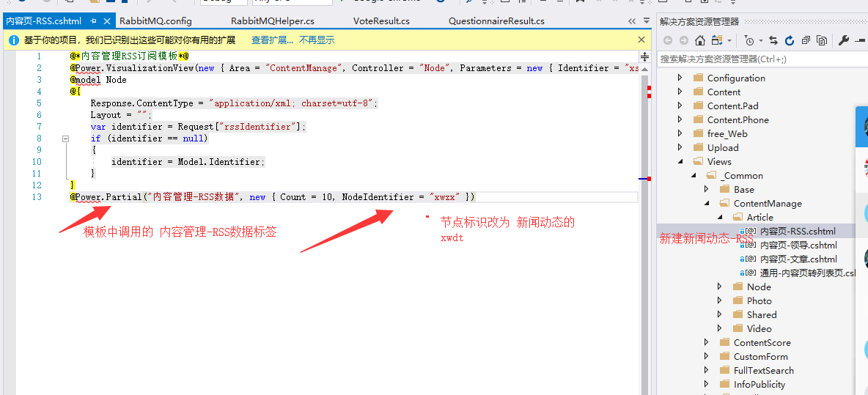The image size is (868, 395).
Task: Expand the Content.Pad folder
Action: click(680, 106)
